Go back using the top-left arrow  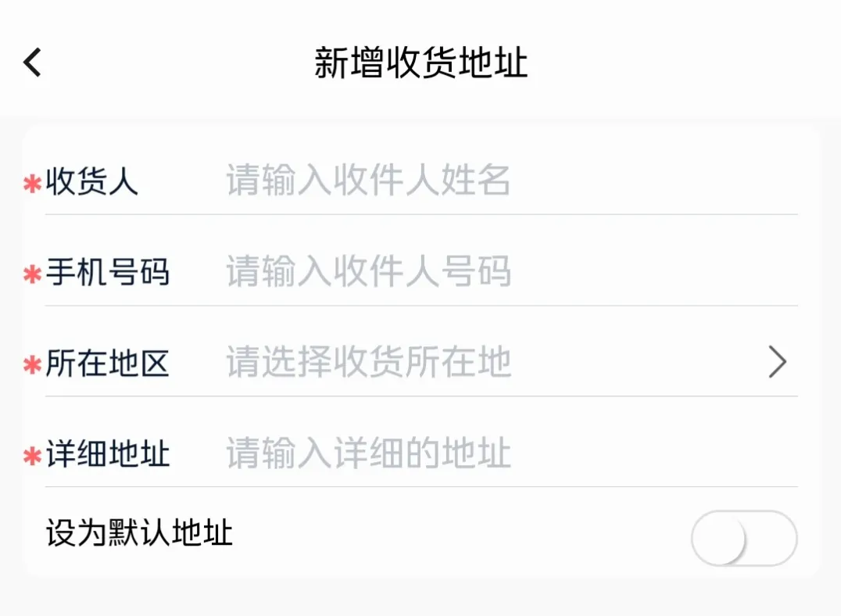click(x=32, y=63)
